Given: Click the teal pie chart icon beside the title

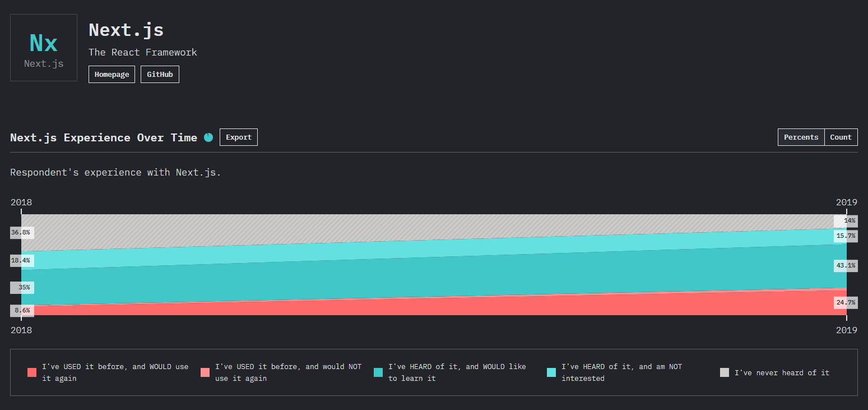Looking at the screenshot, I should tap(208, 137).
